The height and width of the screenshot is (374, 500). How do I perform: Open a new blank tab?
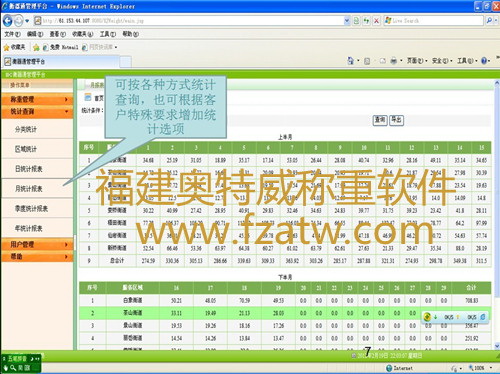click(125, 62)
